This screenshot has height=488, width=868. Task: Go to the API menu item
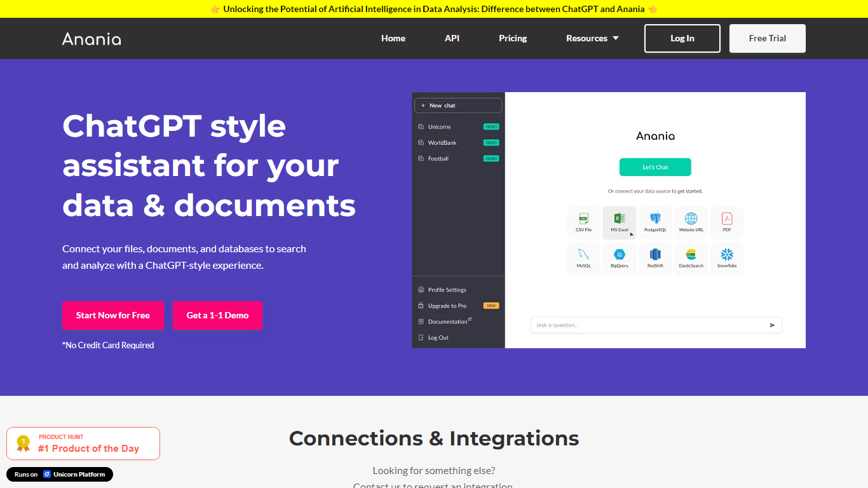(x=452, y=38)
